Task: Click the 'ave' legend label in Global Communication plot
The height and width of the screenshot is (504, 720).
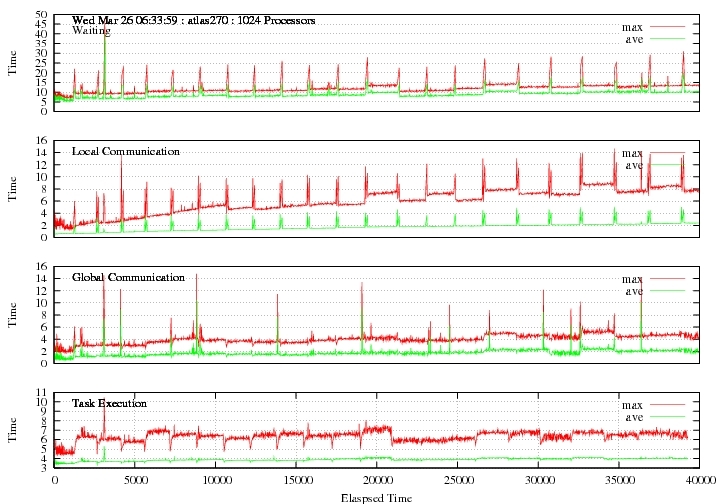Action: tap(634, 291)
